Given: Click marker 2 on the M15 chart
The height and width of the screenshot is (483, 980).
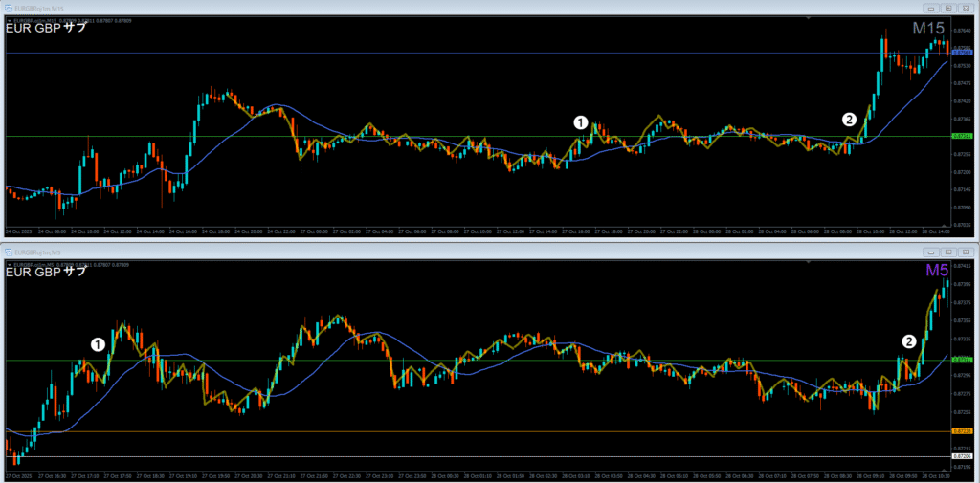Looking at the screenshot, I should point(849,120).
